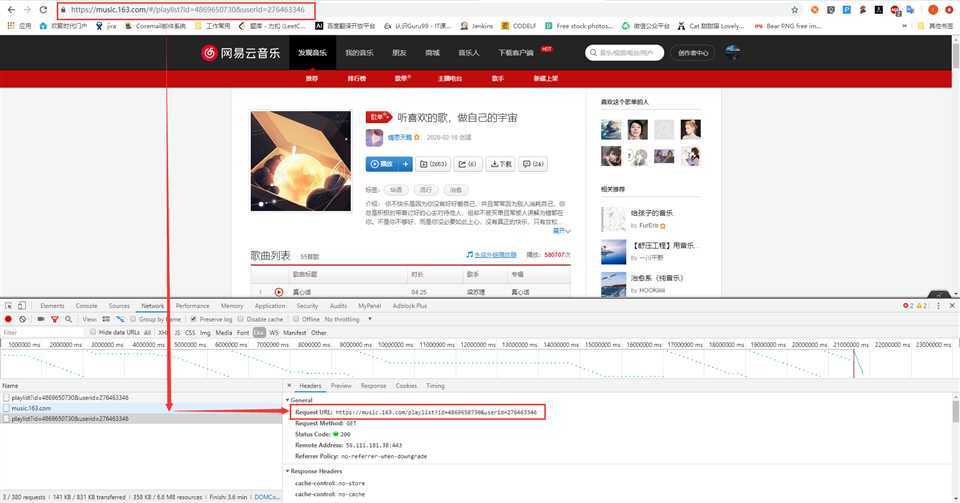Toggle Offline checkbox
This screenshot has width=960, height=503.
coord(296,319)
